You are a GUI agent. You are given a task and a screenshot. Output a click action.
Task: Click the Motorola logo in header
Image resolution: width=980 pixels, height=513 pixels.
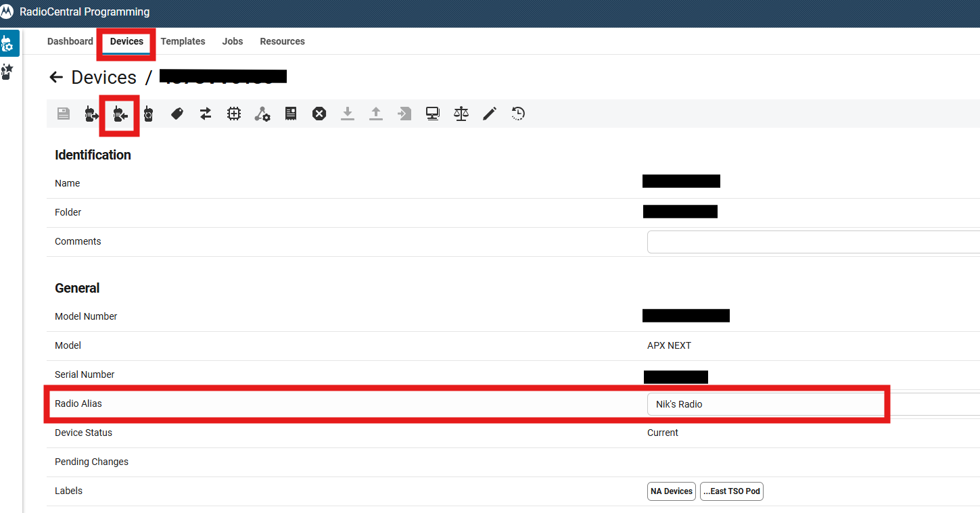pos(7,12)
